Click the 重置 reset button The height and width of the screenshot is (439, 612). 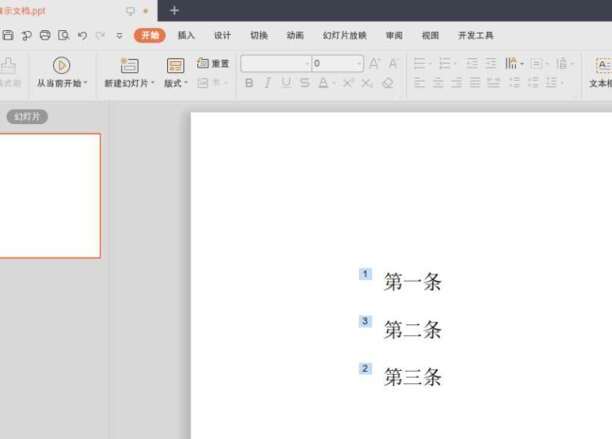click(213, 63)
